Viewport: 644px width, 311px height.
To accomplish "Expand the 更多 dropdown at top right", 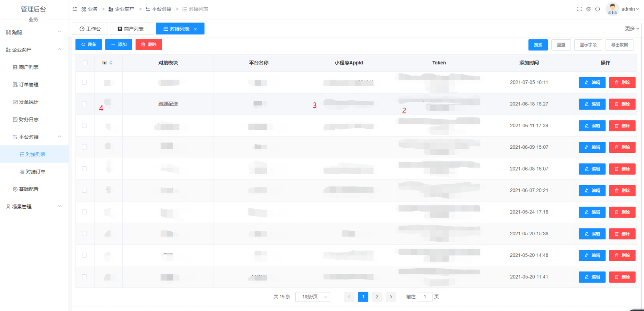I will click(x=632, y=28).
